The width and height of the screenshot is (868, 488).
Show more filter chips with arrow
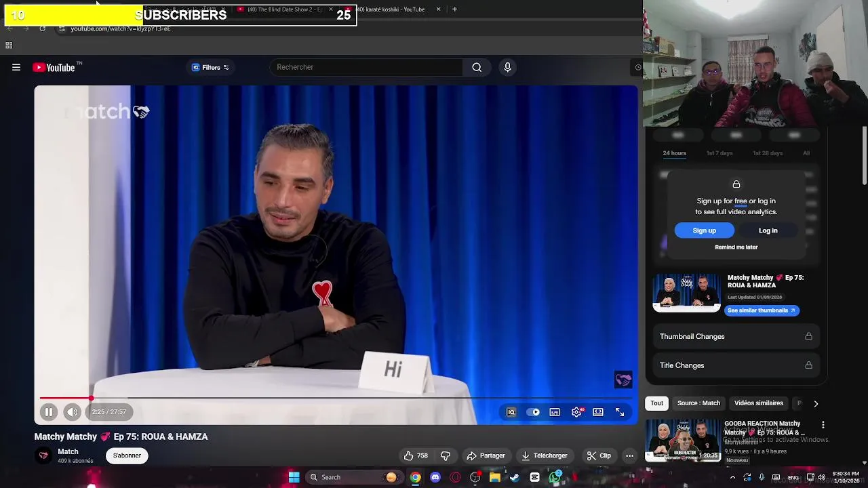pos(816,403)
